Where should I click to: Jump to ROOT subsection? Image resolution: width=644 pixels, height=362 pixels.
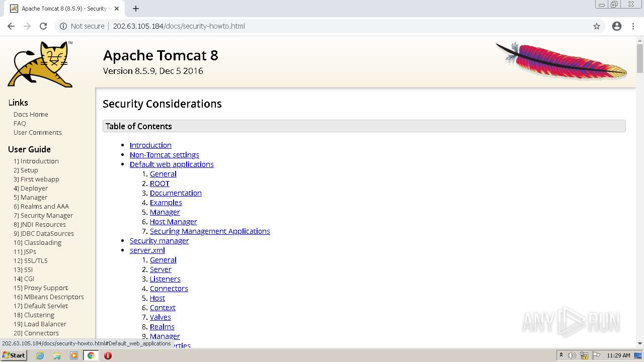coord(159,183)
